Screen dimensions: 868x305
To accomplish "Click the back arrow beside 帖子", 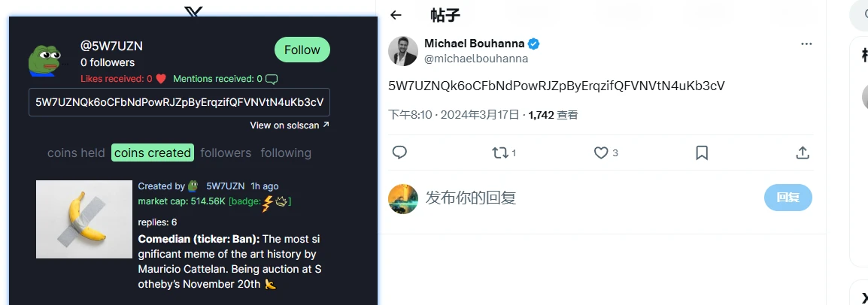I will pos(396,15).
